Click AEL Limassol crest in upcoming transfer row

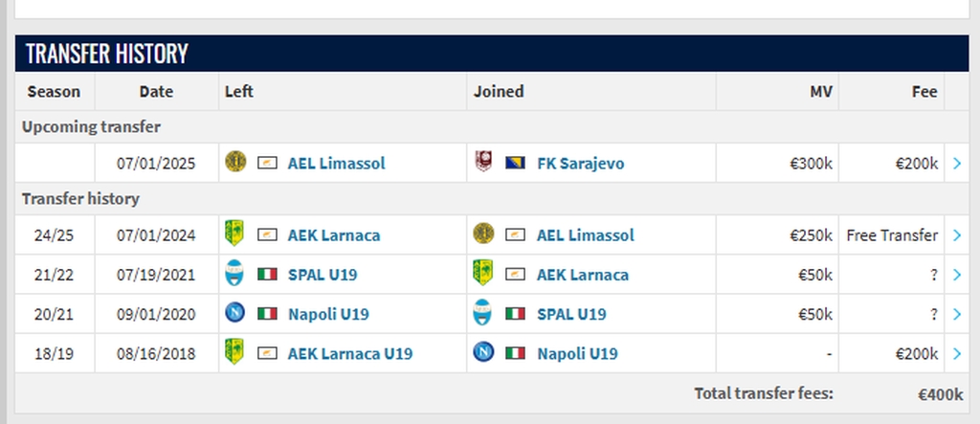point(235,162)
